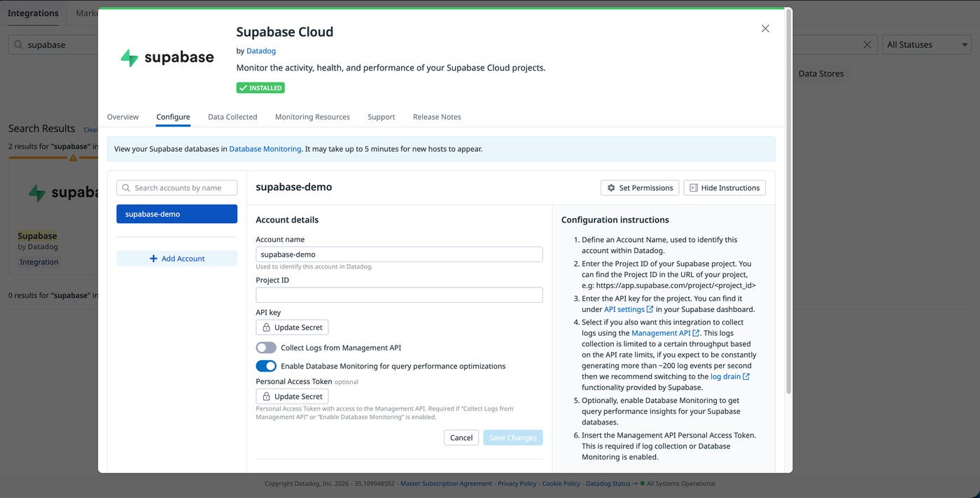980x498 pixels.
Task: Click the INSTALLED status badge
Action: tap(260, 88)
